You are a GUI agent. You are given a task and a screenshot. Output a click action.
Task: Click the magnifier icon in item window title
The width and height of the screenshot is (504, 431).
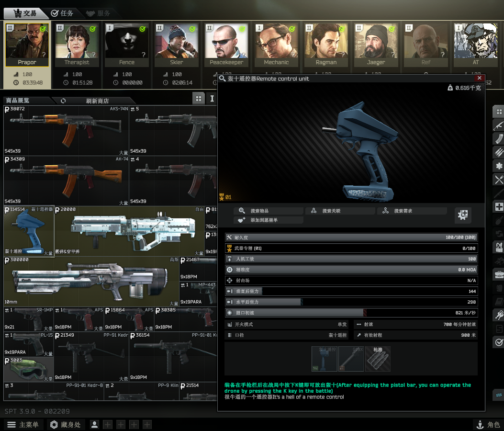[222, 78]
